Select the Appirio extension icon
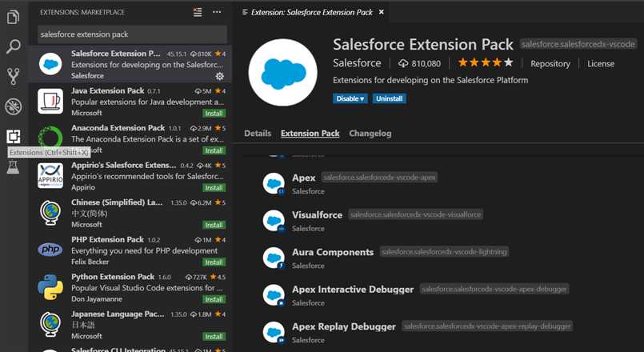 tap(50, 176)
